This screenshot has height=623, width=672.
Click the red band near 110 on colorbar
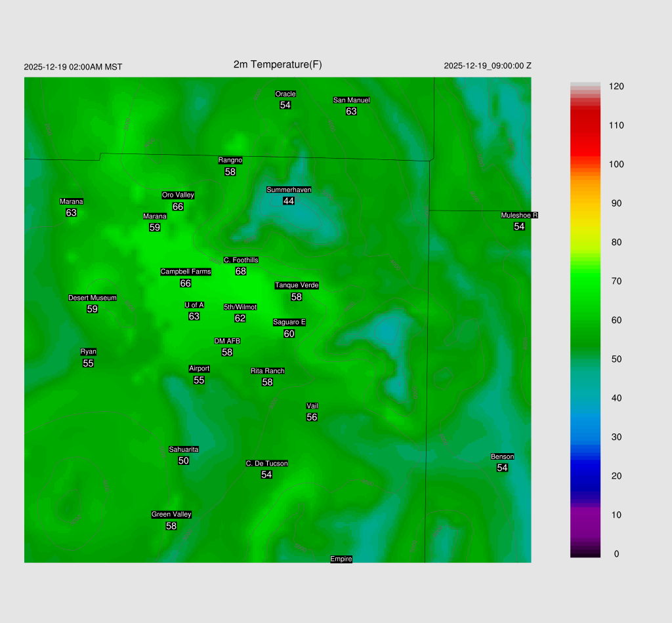(585, 125)
